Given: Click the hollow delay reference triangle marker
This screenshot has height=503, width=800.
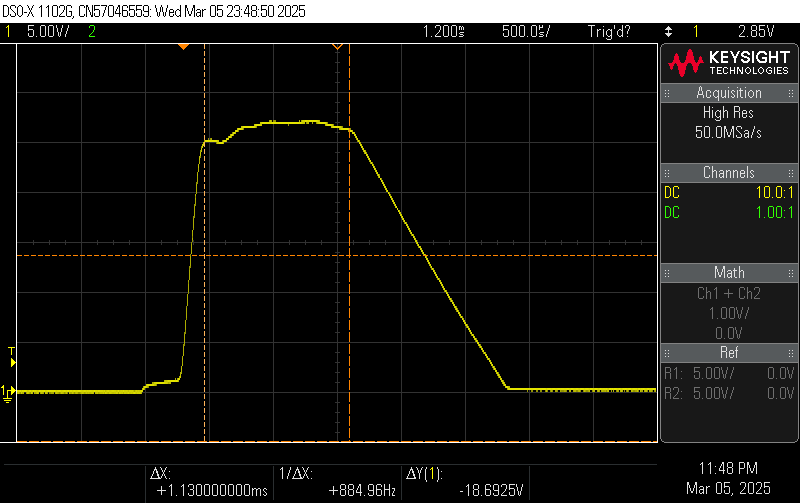Looking at the screenshot, I should [x=337, y=47].
